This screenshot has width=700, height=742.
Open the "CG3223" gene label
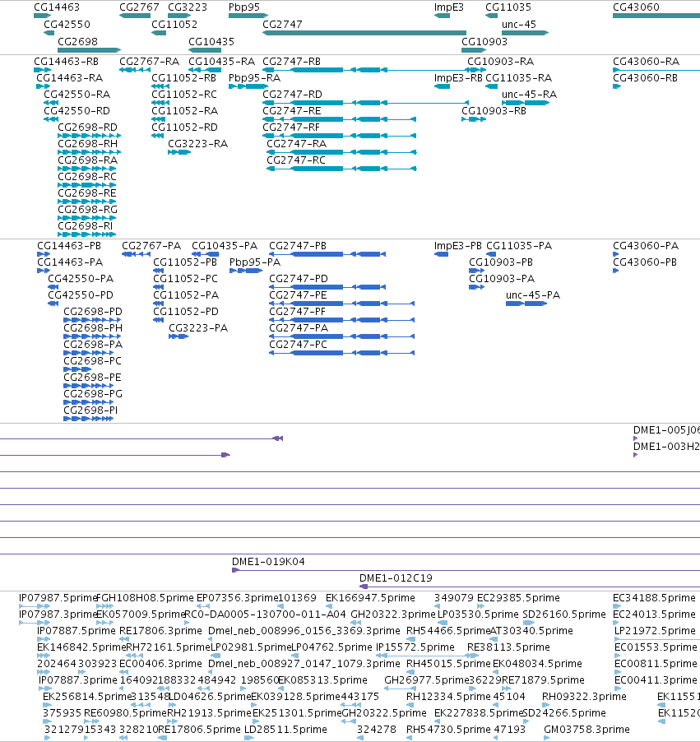coord(188,7)
